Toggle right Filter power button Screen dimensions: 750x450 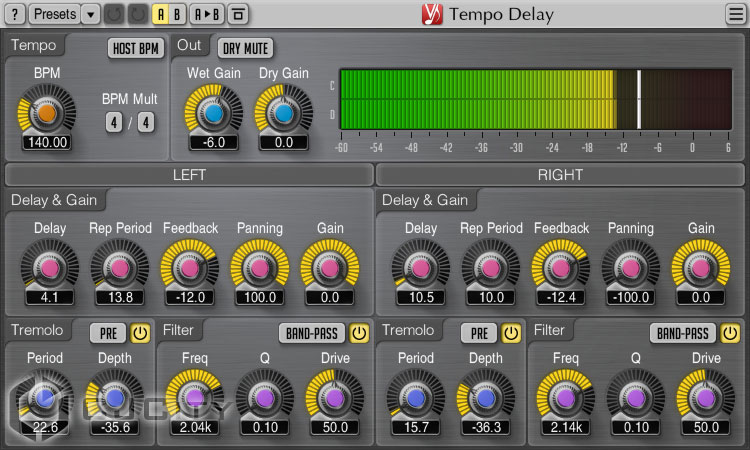(x=730, y=333)
